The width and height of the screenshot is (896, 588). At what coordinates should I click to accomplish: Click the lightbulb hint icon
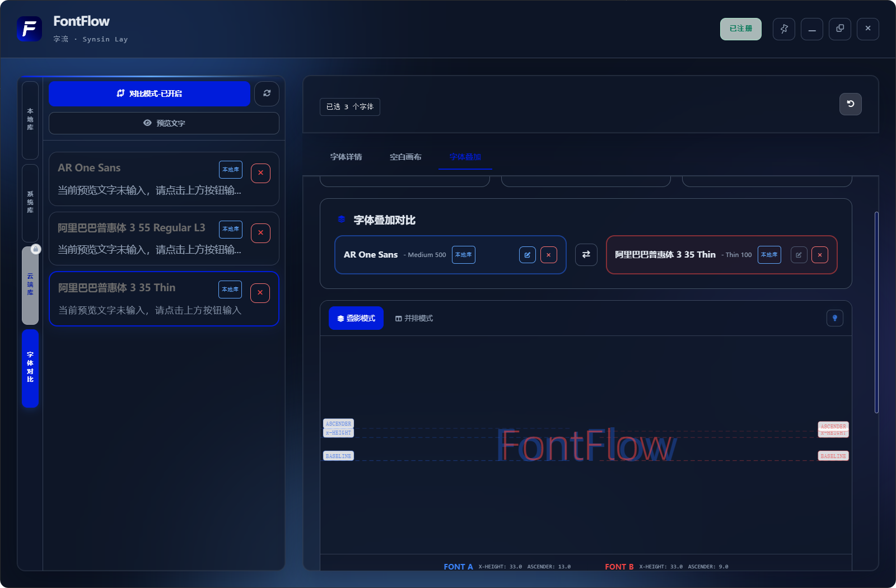[835, 318]
